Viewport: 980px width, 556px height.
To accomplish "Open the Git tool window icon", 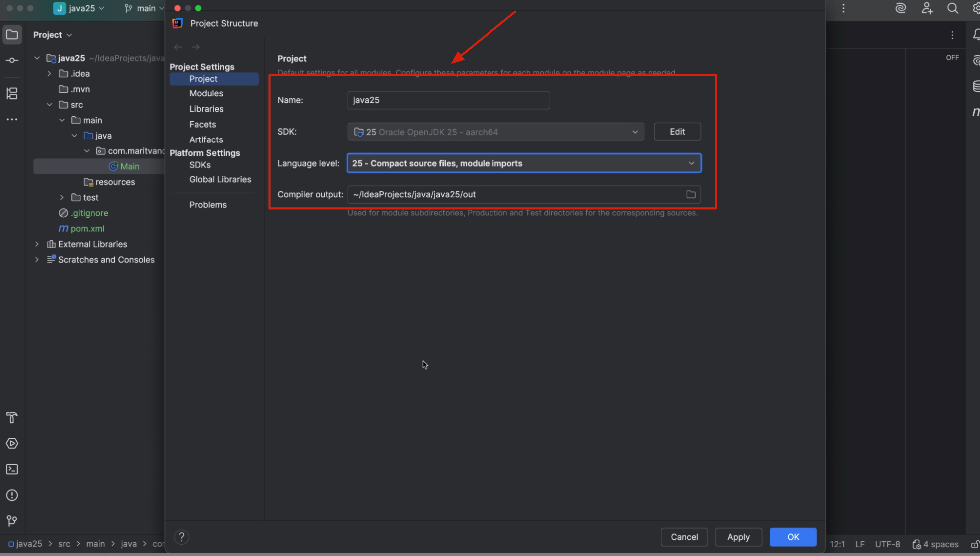I will click(x=12, y=521).
